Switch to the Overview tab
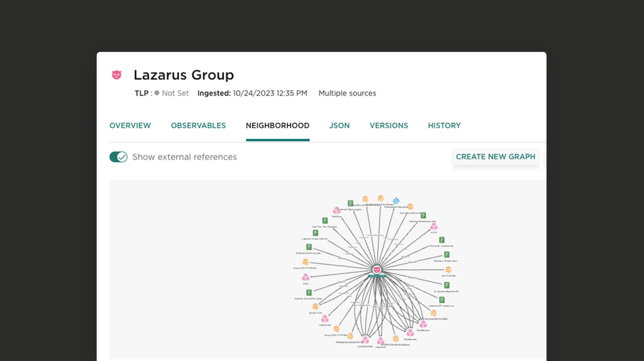Viewport: 644px width, 361px height. pyautogui.click(x=130, y=126)
